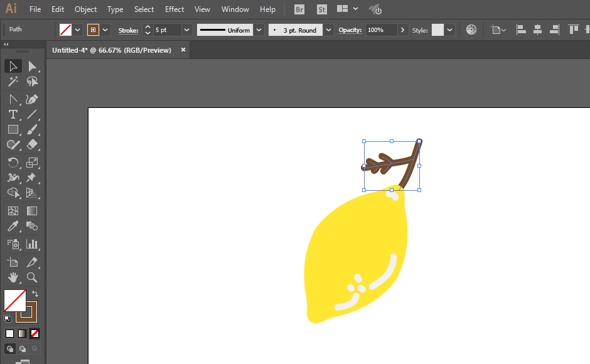Activate the Slice tool

pos(32,262)
